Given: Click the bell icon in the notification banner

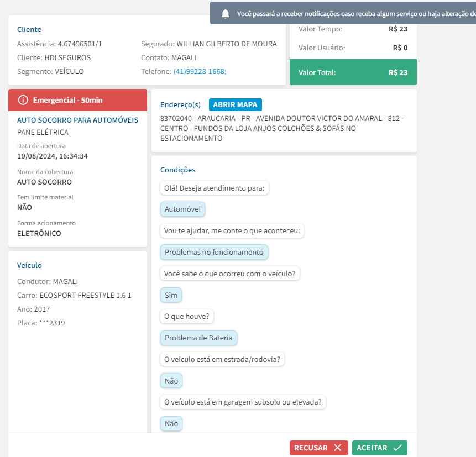Looking at the screenshot, I should pos(225,14).
